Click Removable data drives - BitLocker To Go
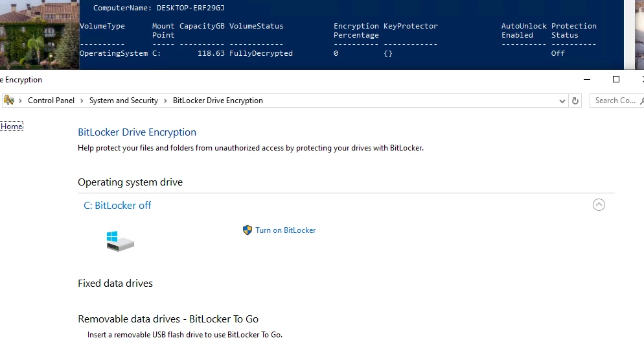 [168, 319]
